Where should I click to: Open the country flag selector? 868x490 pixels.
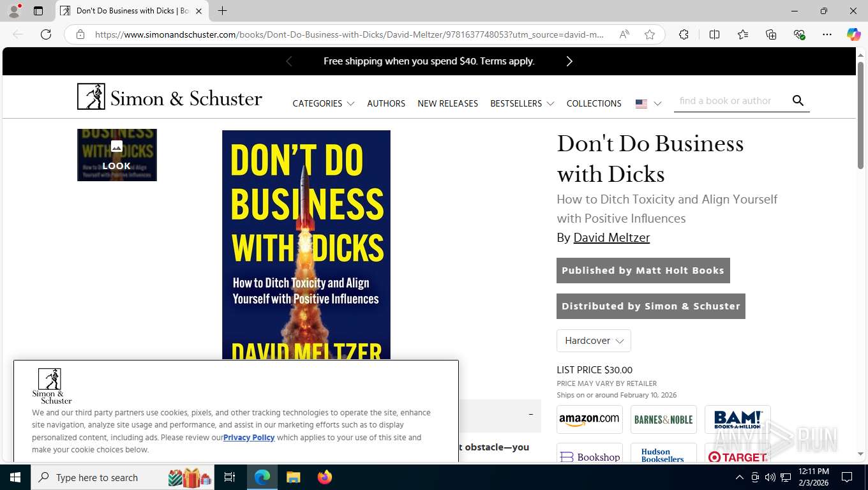point(648,103)
